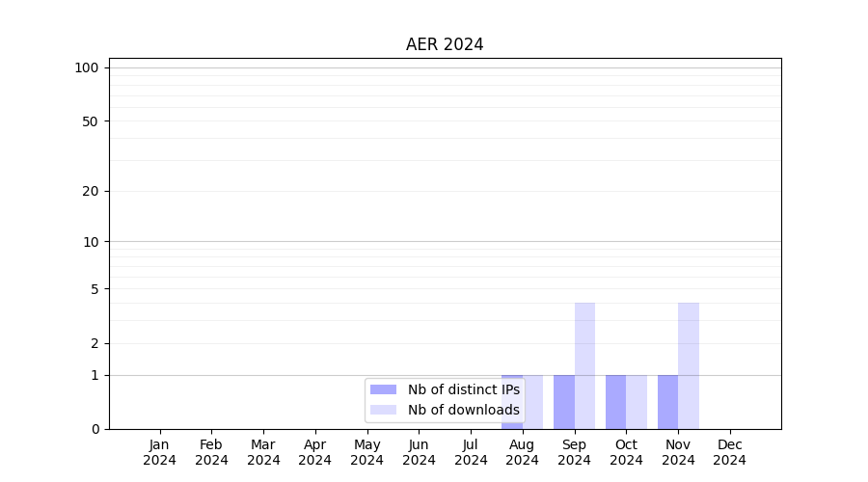The height and width of the screenshot is (482, 868).
Task: Click the Sep 2024 downloads bar
Action: (584, 365)
